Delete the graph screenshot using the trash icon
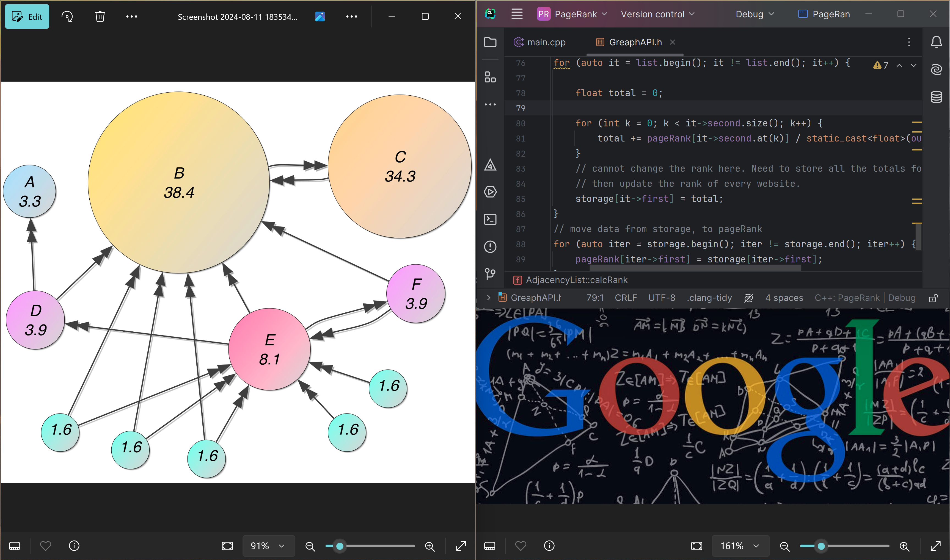This screenshot has width=950, height=560. [100, 16]
